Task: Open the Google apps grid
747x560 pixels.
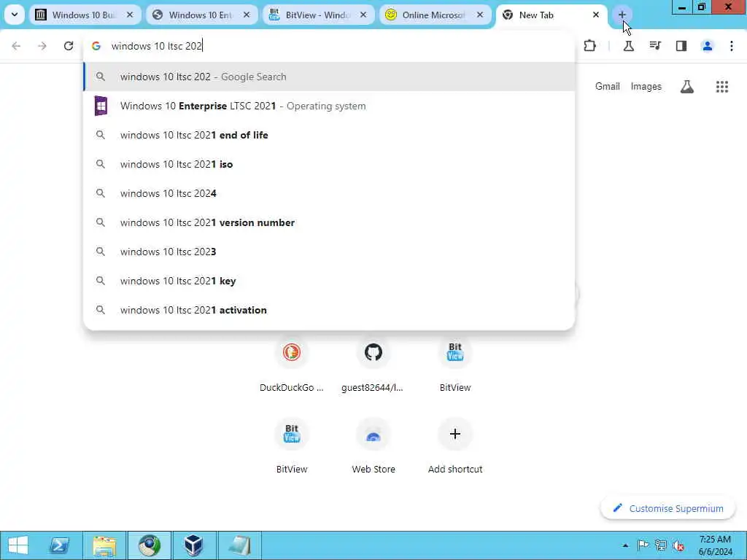Action: tap(722, 86)
